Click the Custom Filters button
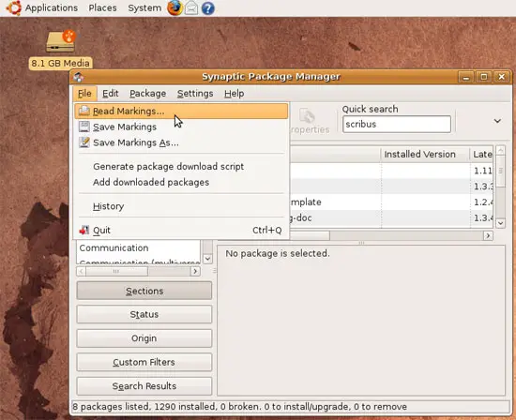Screen dimensions: 516x420 click(x=144, y=362)
